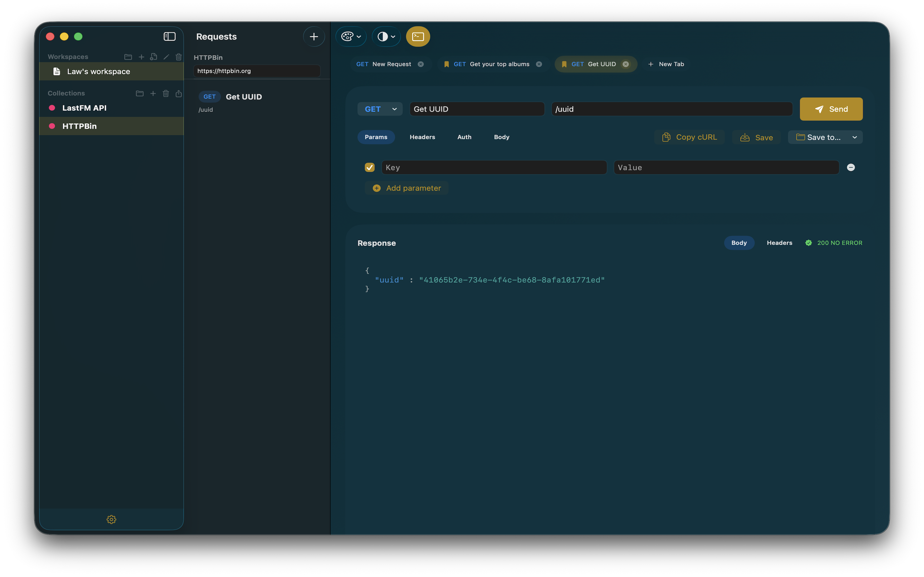Expand the Save to... dropdown chevron

[854, 137]
